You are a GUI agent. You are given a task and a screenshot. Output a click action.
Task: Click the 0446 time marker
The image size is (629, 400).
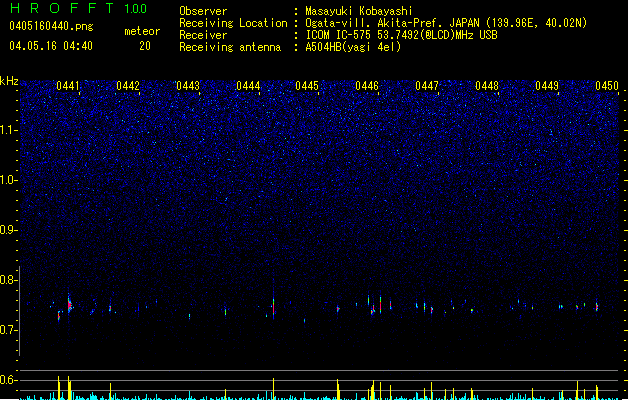pyautogui.click(x=367, y=86)
